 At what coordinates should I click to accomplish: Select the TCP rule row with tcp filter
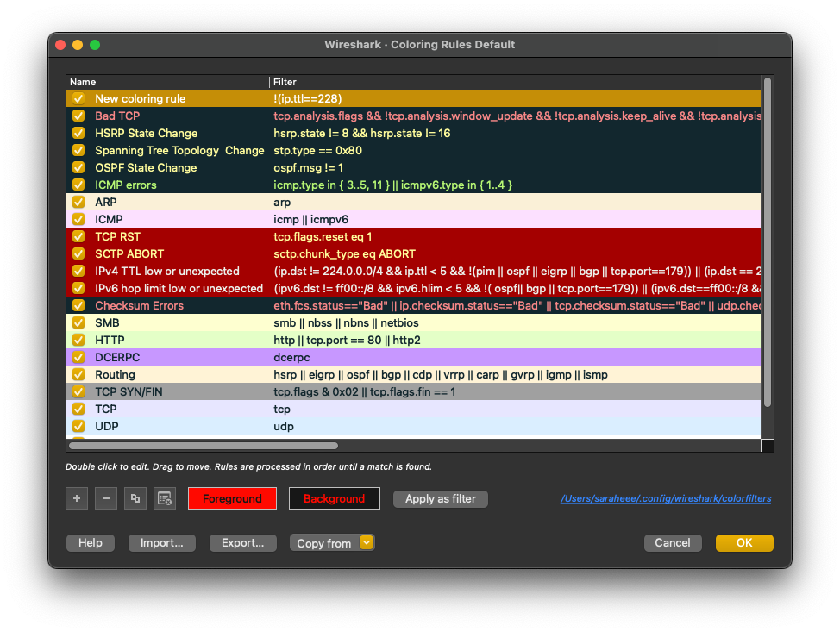point(413,410)
